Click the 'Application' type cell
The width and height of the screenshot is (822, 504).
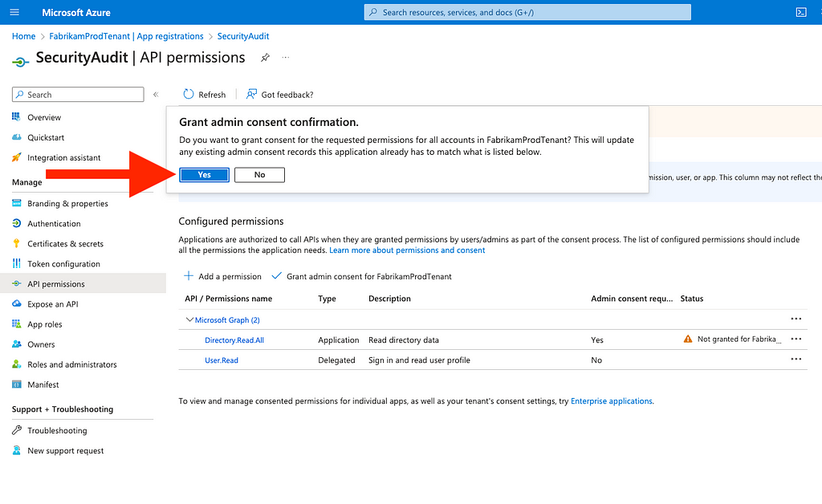(339, 340)
